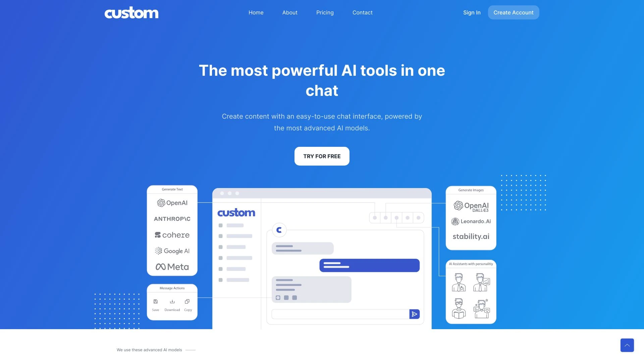This screenshot has height=362, width=644.
Task: Select the Anthropic model option
Action: click(172, 218)
